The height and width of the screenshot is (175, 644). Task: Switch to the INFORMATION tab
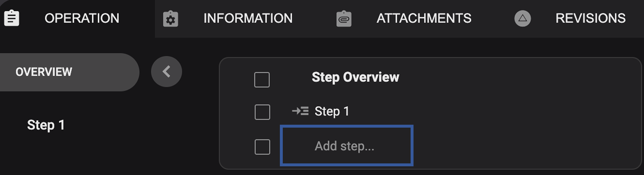[248, 18]
